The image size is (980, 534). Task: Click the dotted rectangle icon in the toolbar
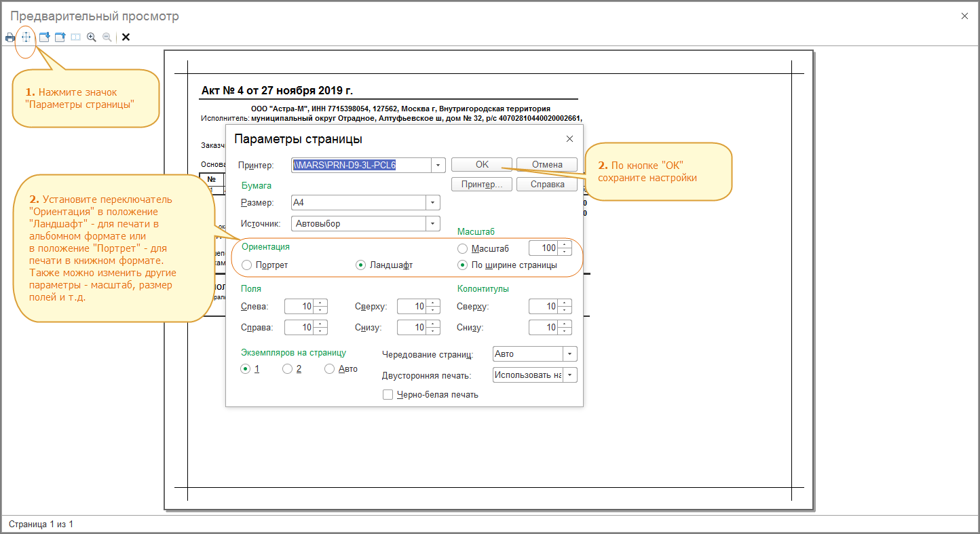[75, 37]
